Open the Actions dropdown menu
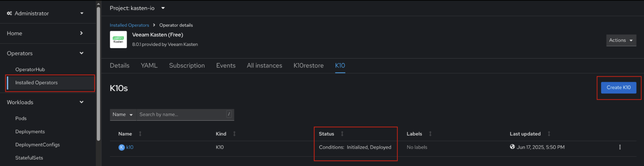Viewport: 644px width, 166px height. click(621, 40)
